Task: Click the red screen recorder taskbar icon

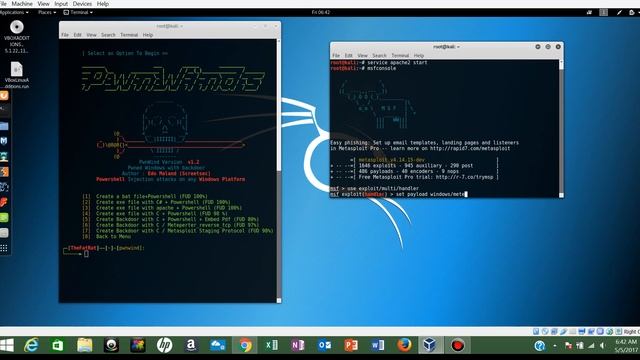Action: pyautogui.click(x=457, y=345)
